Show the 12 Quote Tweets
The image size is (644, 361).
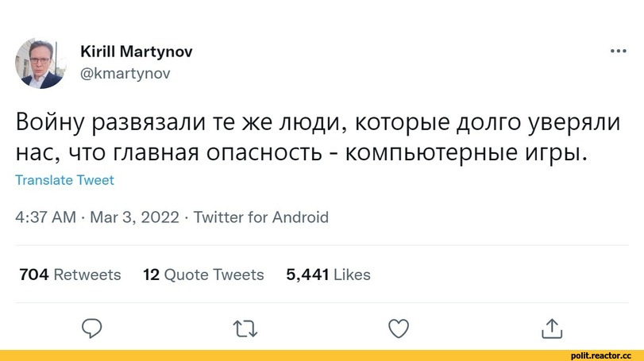(203, 275)
